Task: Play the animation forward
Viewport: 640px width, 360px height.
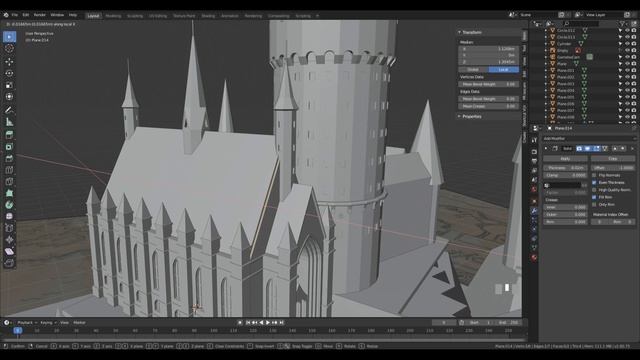Action: click(x=268, y=322)
